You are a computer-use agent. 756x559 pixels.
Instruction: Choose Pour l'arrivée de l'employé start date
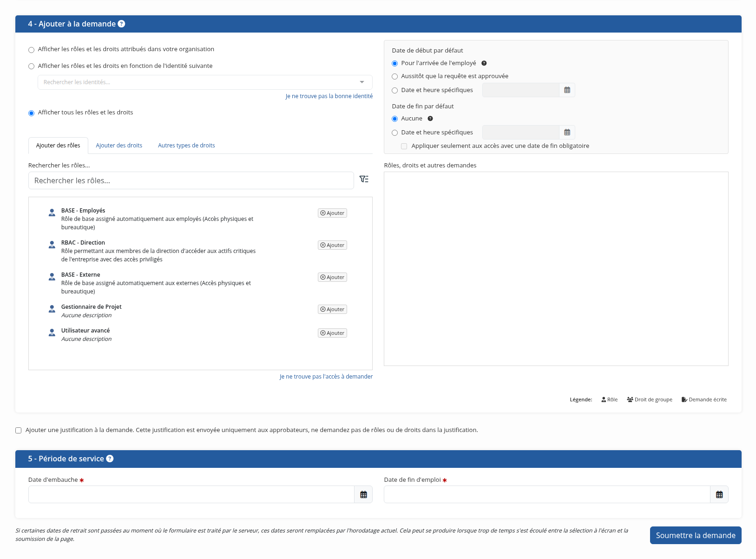click(x=395, y=64)
